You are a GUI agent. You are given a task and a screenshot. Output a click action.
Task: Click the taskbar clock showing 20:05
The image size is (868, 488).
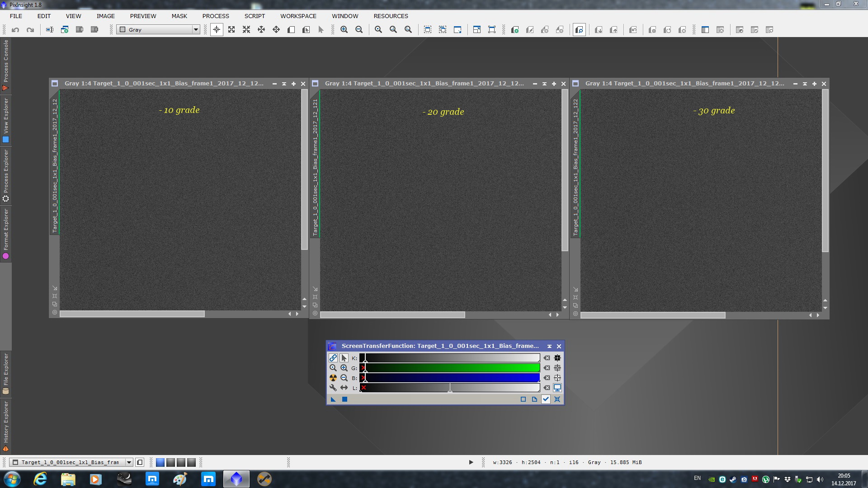click(844, 476)
